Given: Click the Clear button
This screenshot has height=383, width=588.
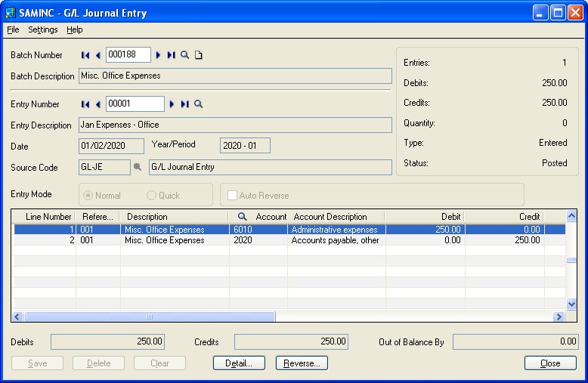Looking at the screenshot, I should coord(159,363).
